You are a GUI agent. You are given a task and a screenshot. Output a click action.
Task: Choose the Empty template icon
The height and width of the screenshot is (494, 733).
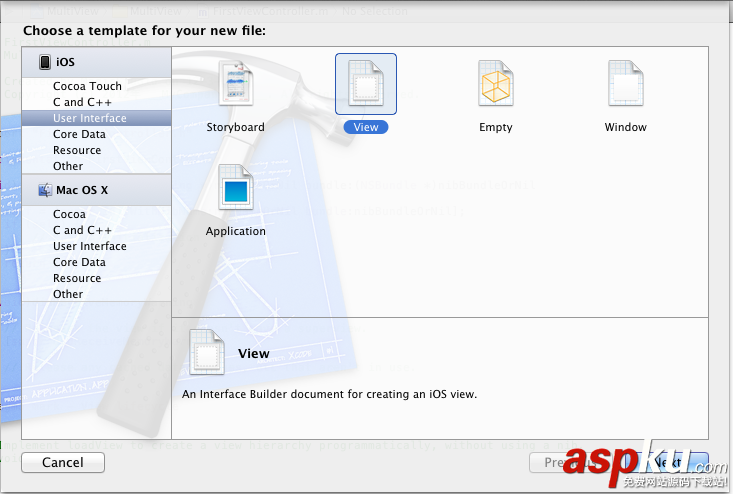tap(496, 84)
